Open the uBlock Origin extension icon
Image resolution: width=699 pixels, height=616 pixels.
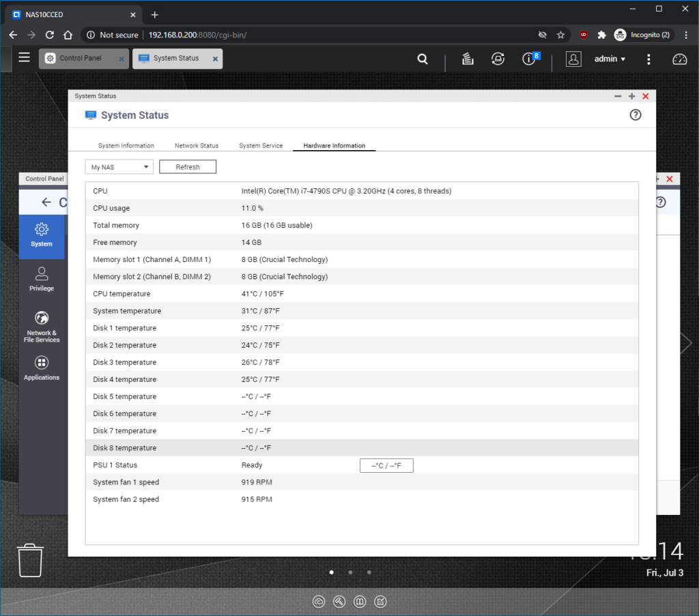coord(583,35)
